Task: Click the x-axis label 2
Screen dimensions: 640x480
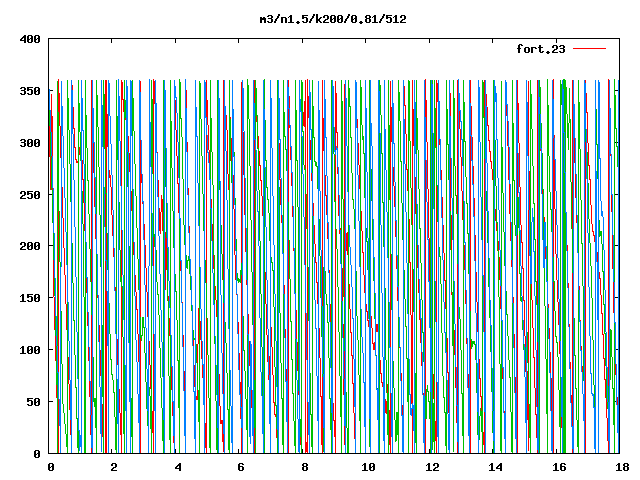Action: pyautogui.click(x=114, y=467)
